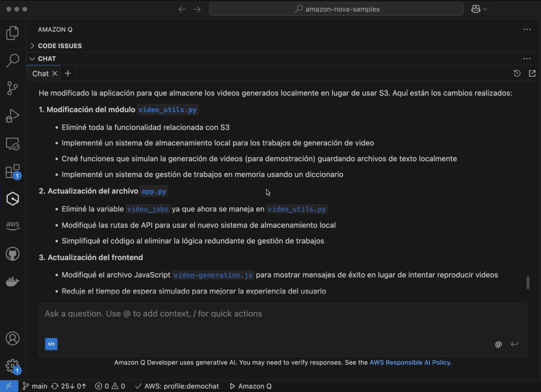Viewport: 541px width, 392px height.
Task: Click the 'Simplifiqué el código' bullet text
Action: pos(193,241)
